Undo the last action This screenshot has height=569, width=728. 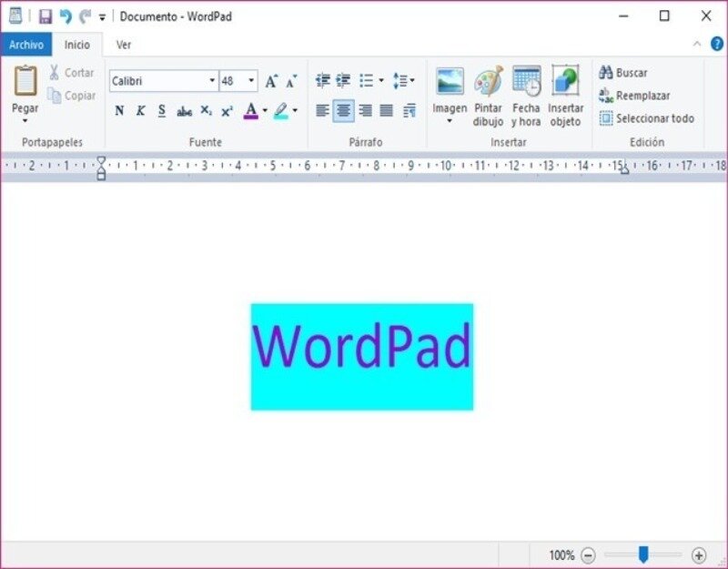click(x=66, y=16)
